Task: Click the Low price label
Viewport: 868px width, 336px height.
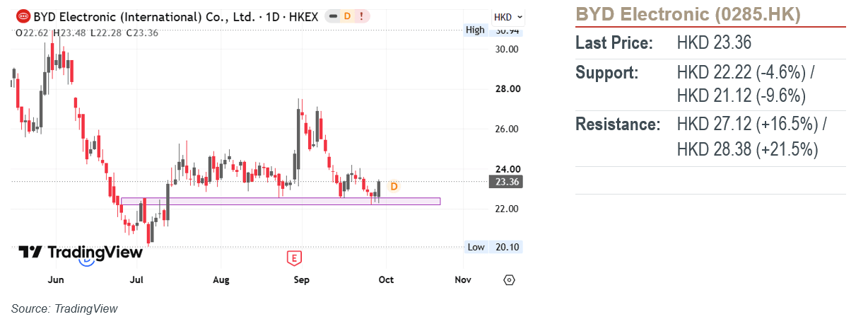Action: [x=476, y=247]
